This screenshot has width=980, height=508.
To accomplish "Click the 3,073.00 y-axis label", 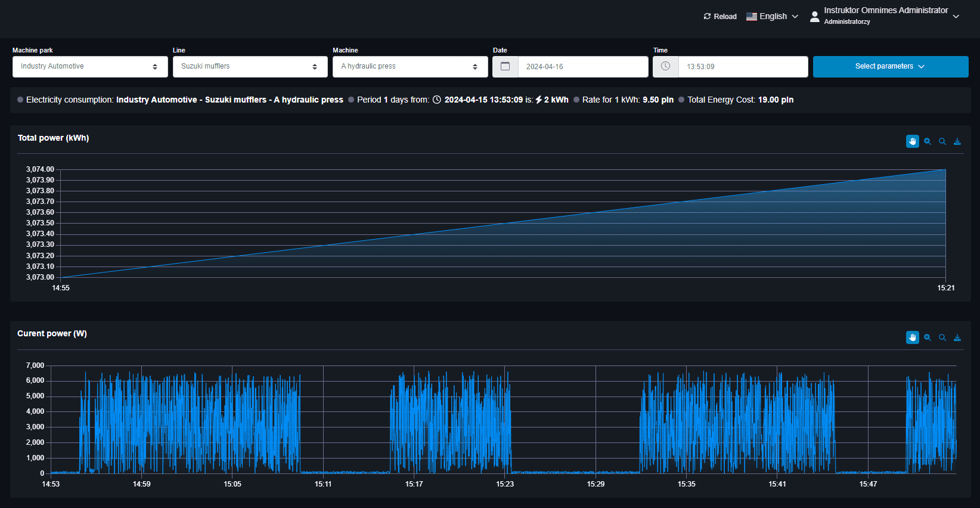I will tap(40, 277).
